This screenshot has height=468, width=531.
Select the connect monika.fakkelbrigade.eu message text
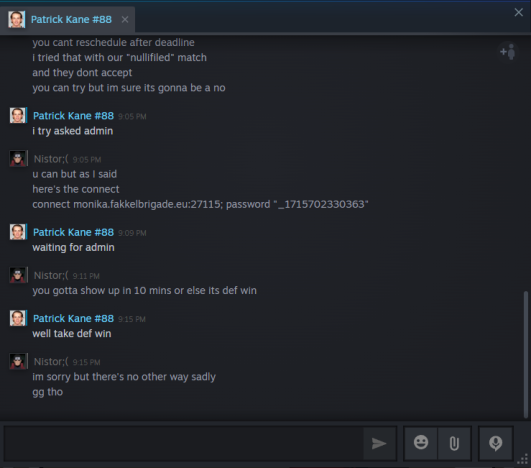click(x=200, y=204)
